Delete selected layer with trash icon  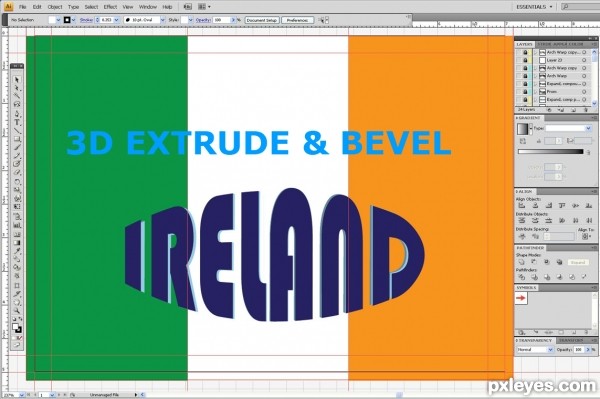click(x=585, y=110)
